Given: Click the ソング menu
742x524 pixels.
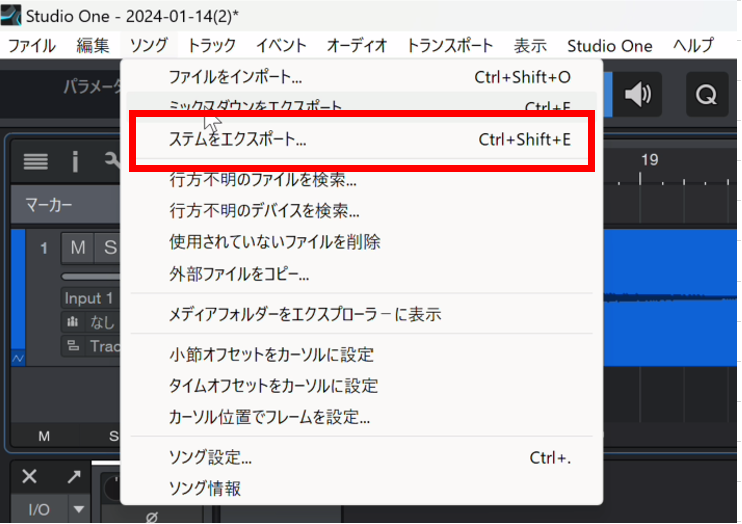Looking at the screenshot, I should 149,46.
